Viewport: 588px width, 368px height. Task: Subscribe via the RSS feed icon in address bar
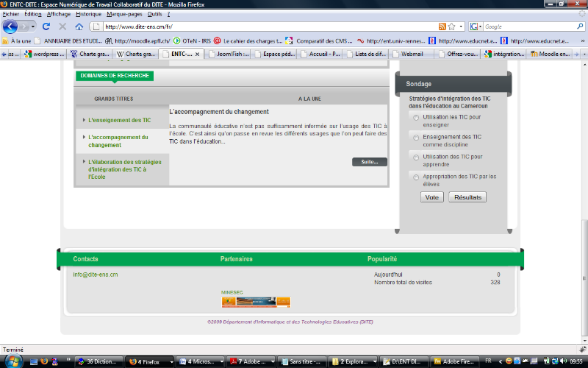tap(442, 26)
